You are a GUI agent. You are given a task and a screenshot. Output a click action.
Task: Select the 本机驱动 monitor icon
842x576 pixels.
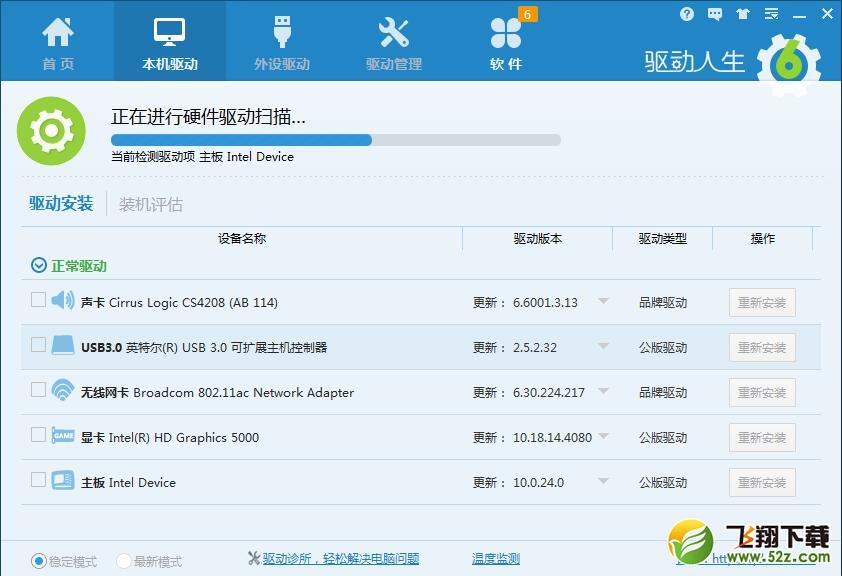point(169,32)
